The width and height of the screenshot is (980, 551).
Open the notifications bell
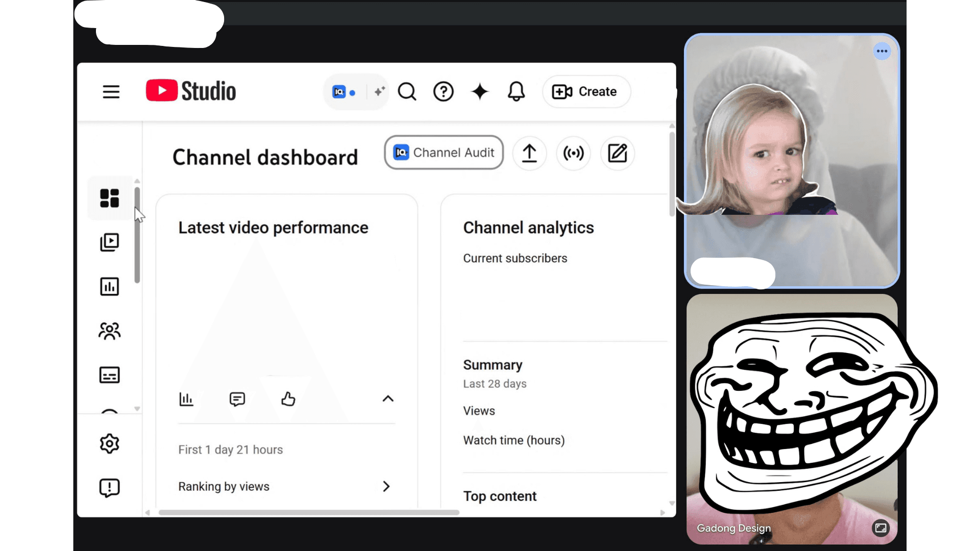point(516,92)
